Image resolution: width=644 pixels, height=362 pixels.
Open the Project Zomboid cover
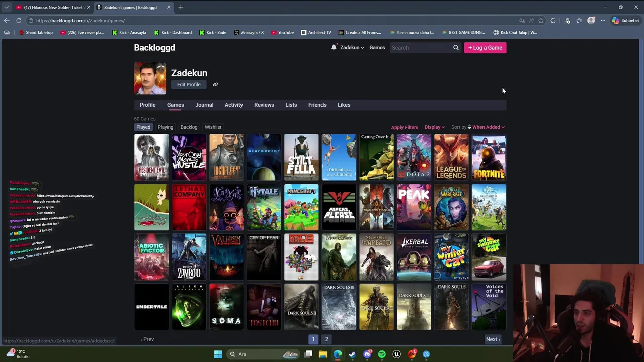[189, 257]
